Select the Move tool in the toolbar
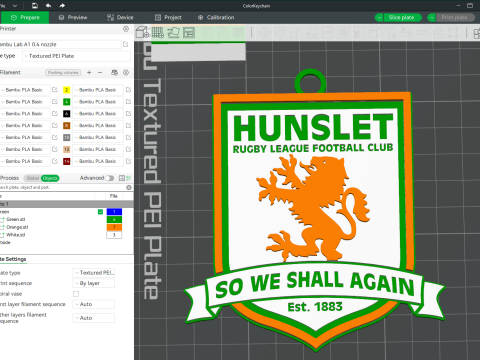This screenshot has width=480, height=360. point(264,33)
